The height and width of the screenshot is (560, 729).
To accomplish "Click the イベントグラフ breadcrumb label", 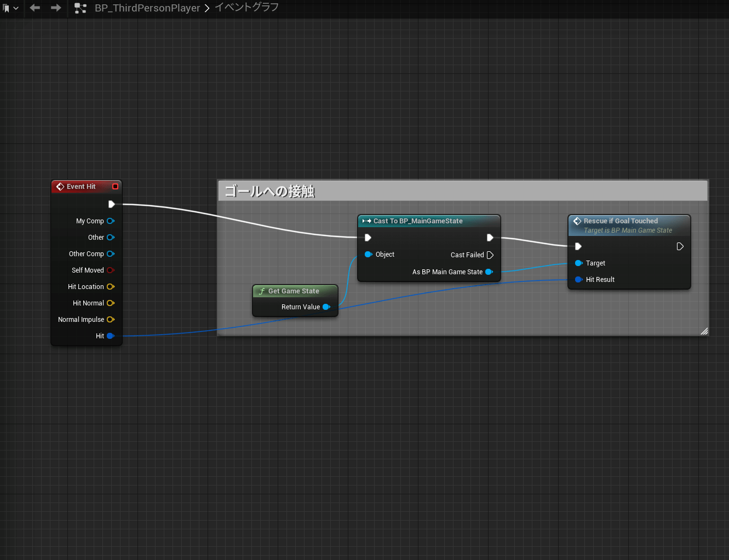I will tap(246, 8).
